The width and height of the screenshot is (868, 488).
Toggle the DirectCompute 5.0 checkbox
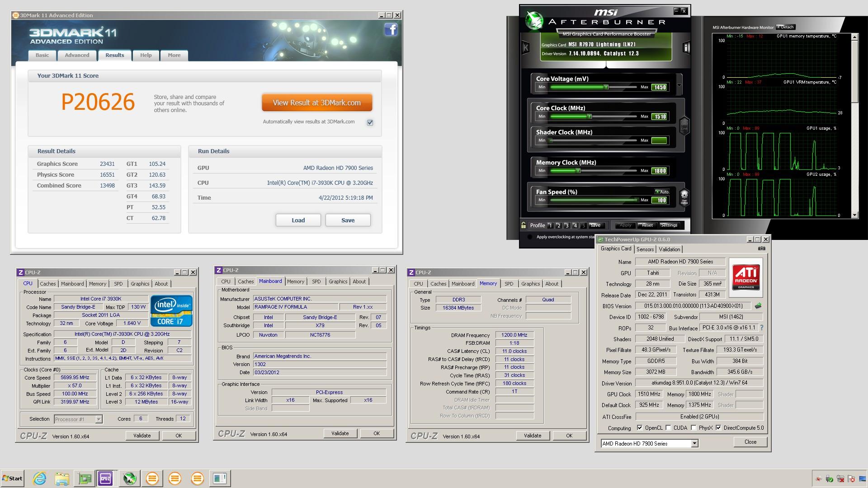pos(718,427)
